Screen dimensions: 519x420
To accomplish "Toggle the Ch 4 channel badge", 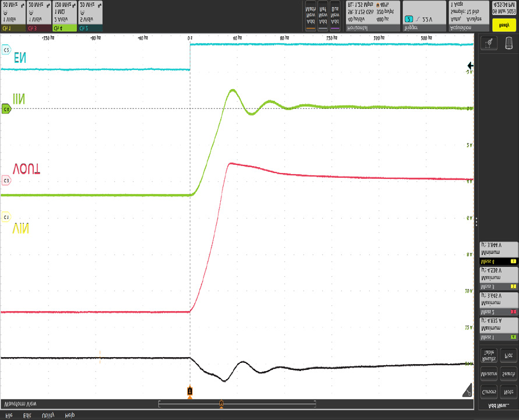I will pos(64,16).
